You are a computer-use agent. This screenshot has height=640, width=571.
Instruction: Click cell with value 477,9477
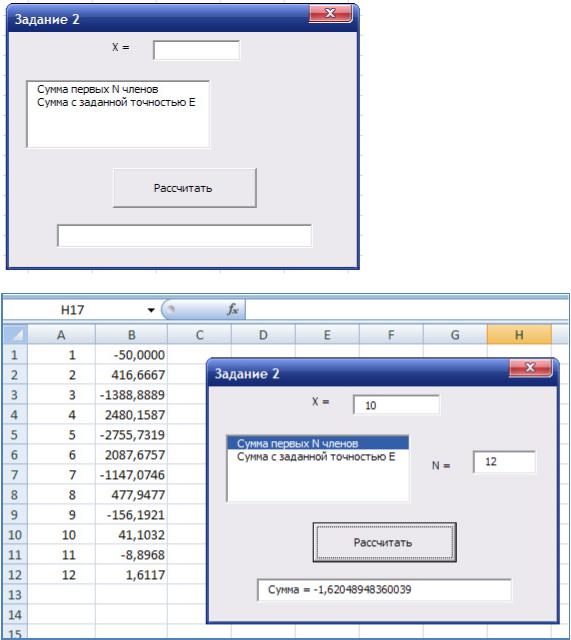click(131, 495)
